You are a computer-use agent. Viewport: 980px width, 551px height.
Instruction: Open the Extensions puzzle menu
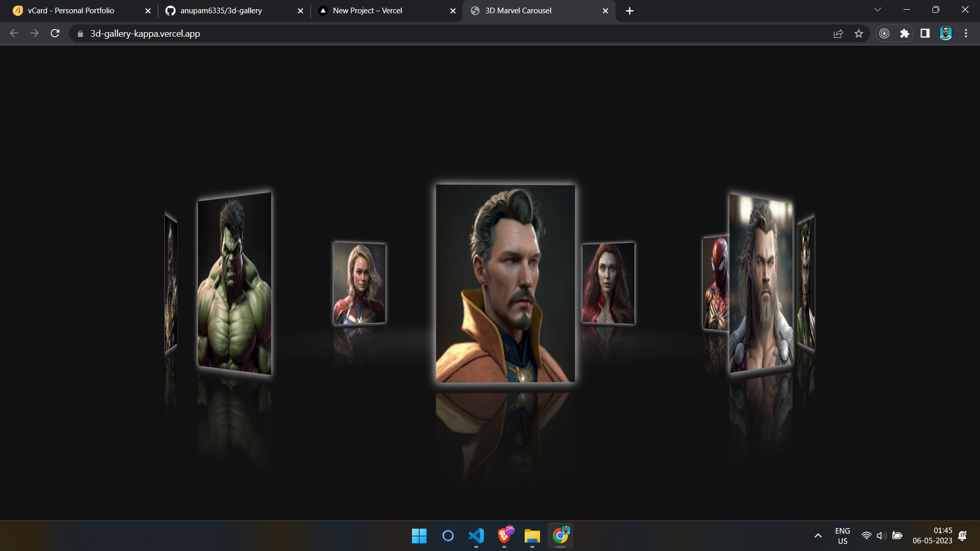[904, 34]
